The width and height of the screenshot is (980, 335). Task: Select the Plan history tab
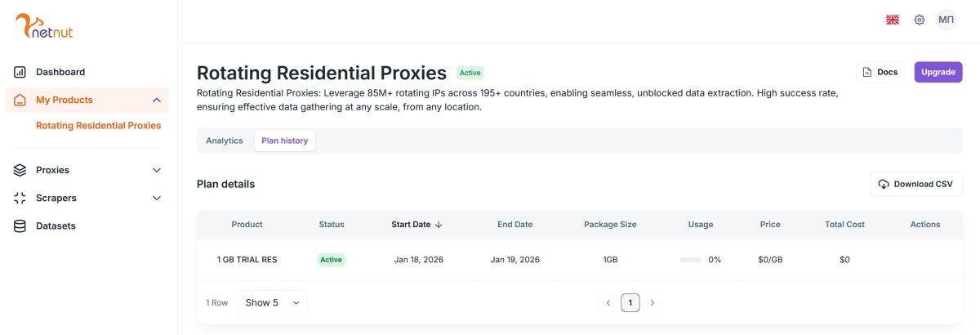(284, 141)
